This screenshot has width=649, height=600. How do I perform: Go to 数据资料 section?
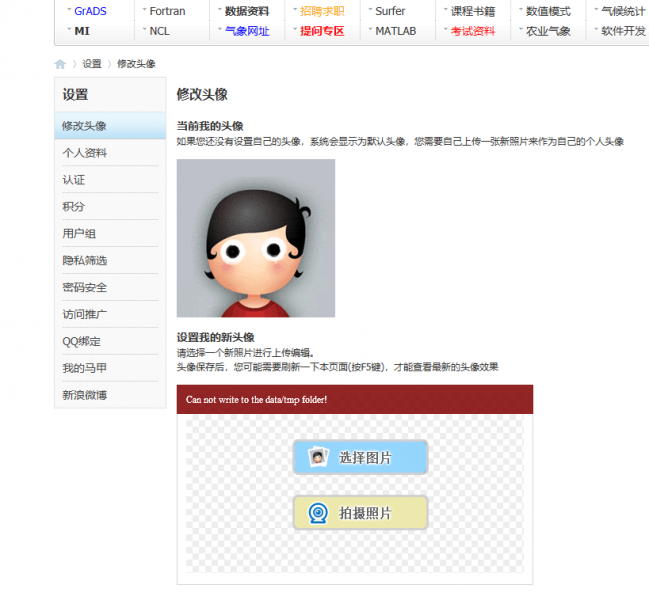(x=247, y=11)
